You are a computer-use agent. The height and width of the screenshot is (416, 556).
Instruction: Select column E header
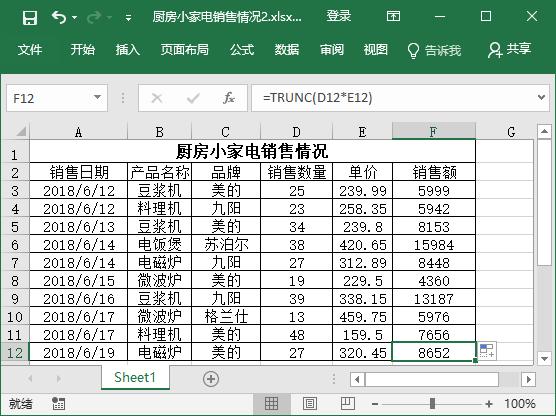362,132
